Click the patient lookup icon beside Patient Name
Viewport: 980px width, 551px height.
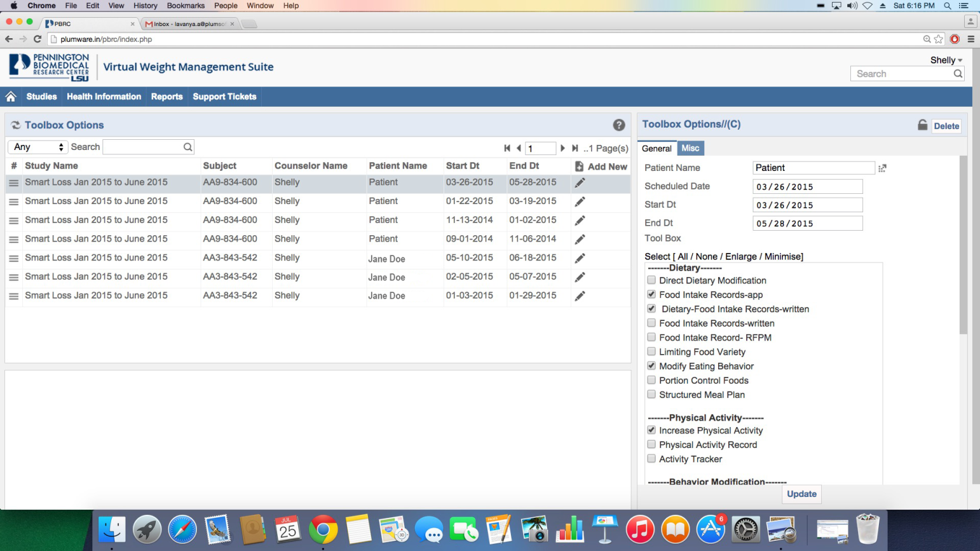pos(882,168)
